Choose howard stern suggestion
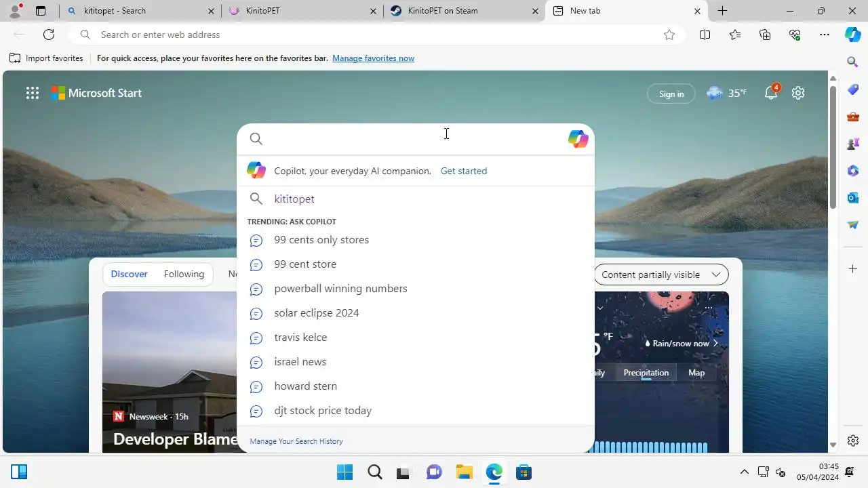The image size is (868, 488). pos(416,386)
